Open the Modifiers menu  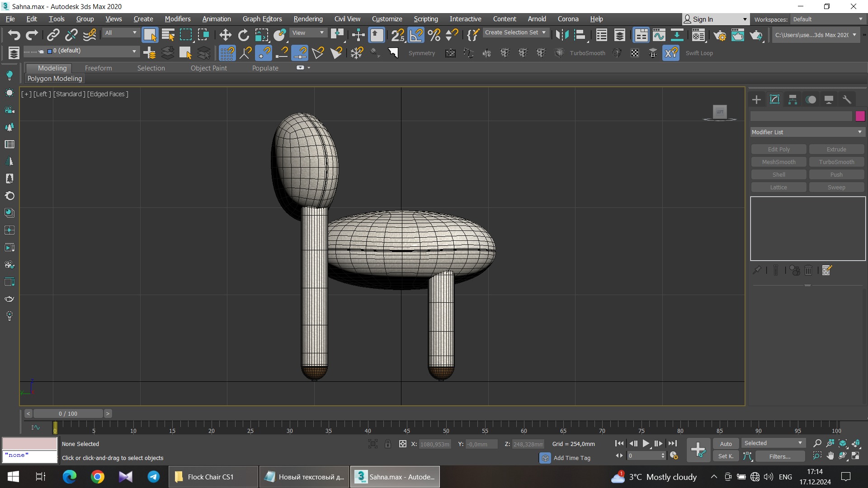(178, 19)
